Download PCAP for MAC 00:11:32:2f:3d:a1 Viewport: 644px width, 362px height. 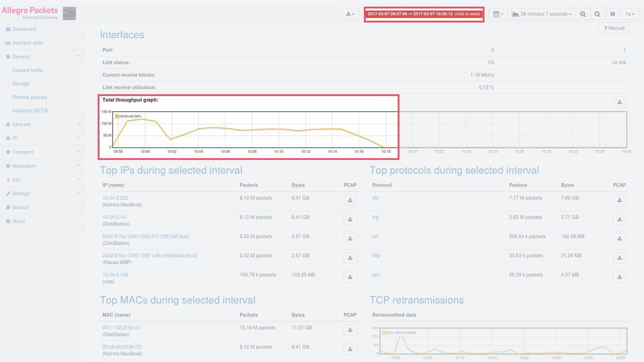(350, 330)
